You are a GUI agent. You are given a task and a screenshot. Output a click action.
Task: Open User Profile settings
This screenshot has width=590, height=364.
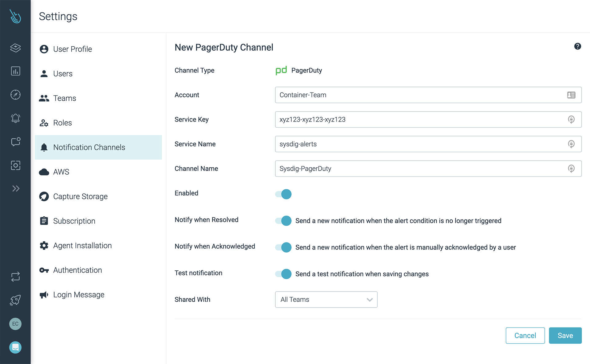tap(98, 49)
